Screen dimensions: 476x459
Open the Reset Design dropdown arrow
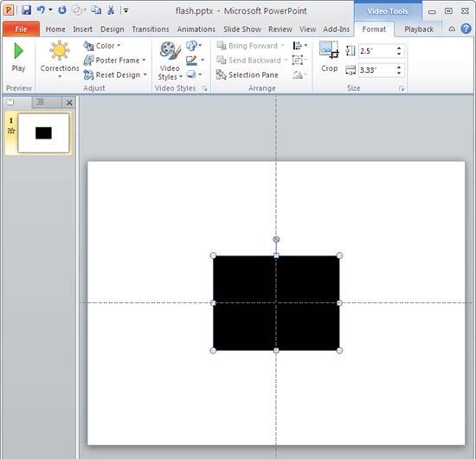[x=145, y=74]
